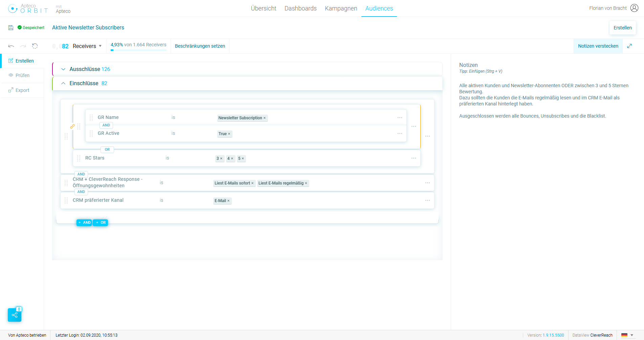The height and width of the screenshot is (340, 644).
Task: Redo the last change
Action: click(23, 46)
